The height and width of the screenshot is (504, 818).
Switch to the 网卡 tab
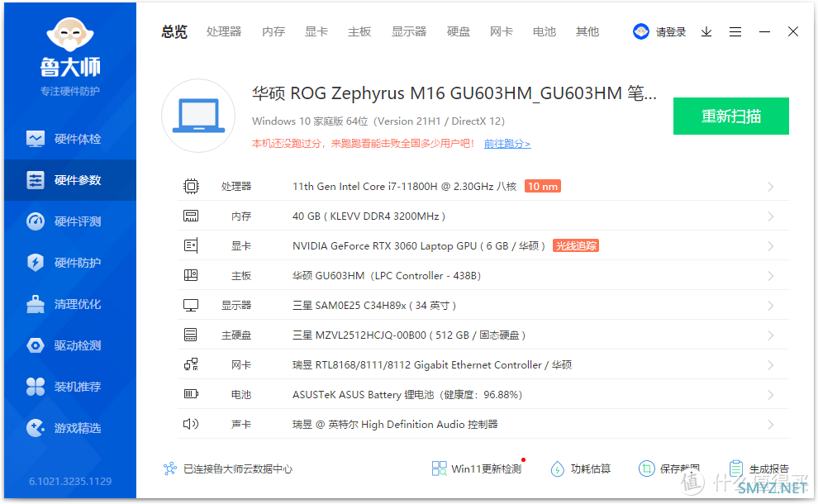tap(502, 32)
